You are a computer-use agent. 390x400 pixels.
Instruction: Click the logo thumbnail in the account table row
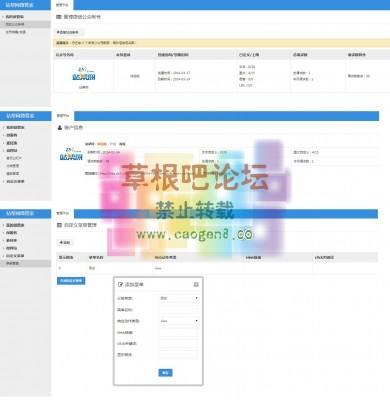click(x=84, y=74)
